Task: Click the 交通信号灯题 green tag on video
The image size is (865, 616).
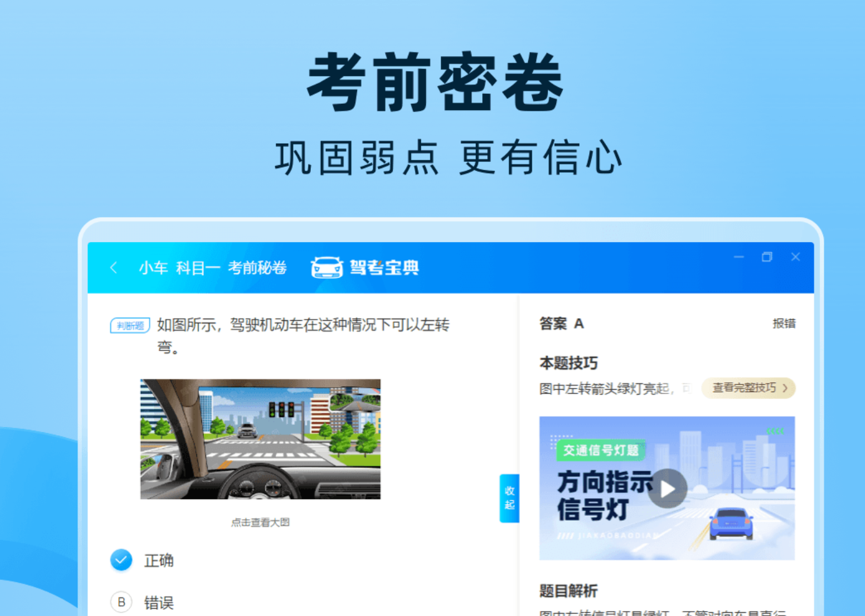Action: (x=600, y=450)
